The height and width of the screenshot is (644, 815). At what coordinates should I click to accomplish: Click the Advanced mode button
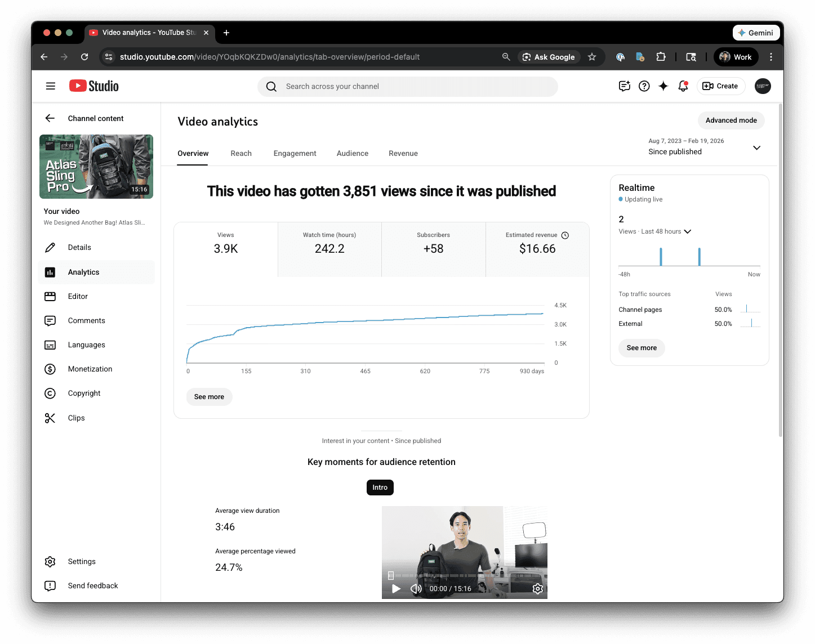pos(731,120)
